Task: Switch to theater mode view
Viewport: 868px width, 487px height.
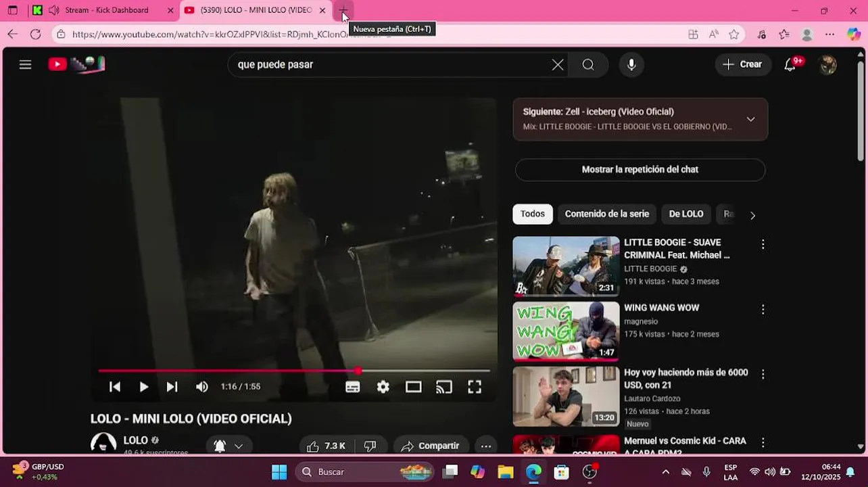Action: [414, 387]
